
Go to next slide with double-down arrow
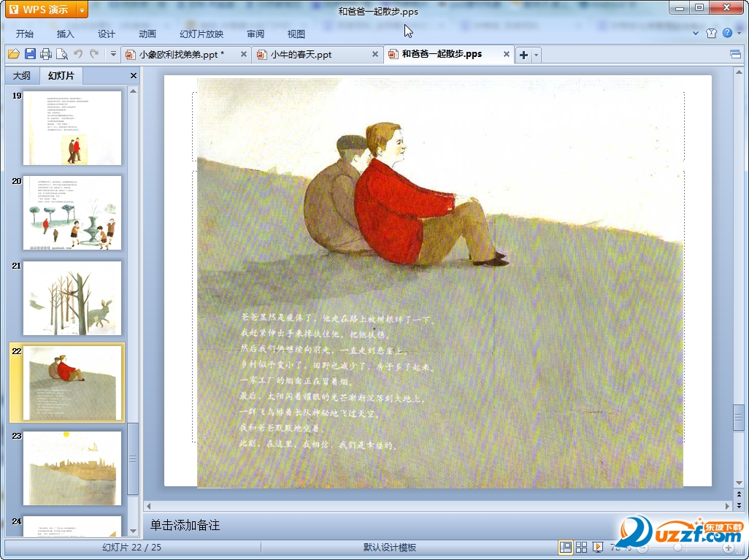739,505
